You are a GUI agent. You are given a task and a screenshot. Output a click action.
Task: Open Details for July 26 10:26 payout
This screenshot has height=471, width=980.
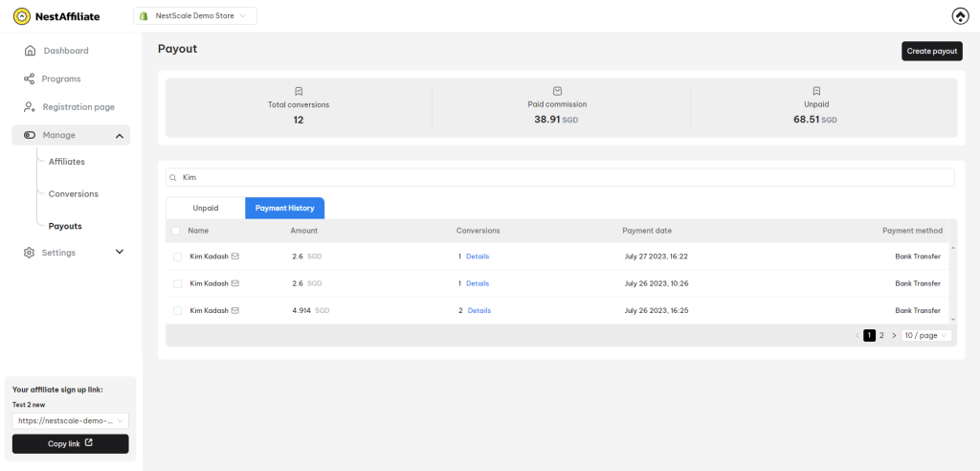pyautogui.click(x=478, y=283)
